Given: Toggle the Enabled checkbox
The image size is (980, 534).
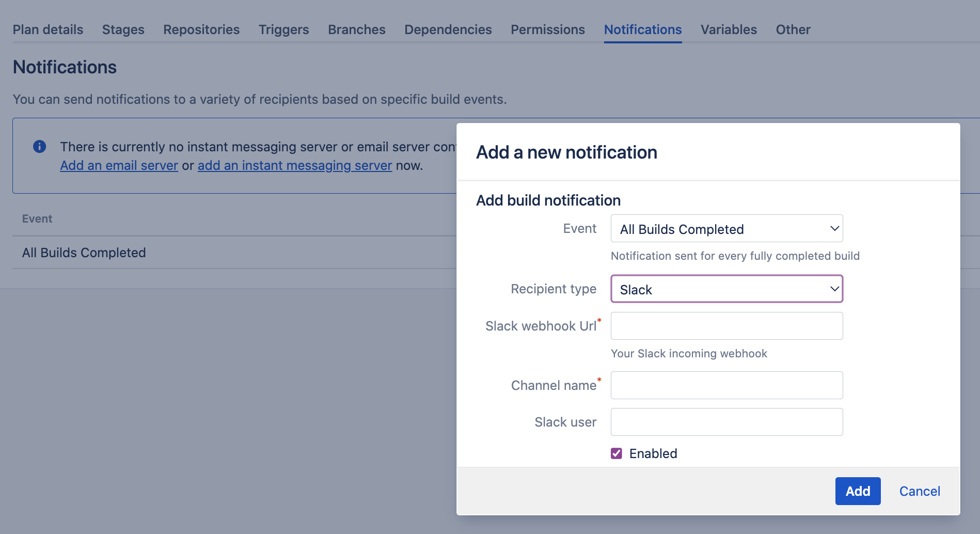Looking at the screenshot, I should coord(617,453).
